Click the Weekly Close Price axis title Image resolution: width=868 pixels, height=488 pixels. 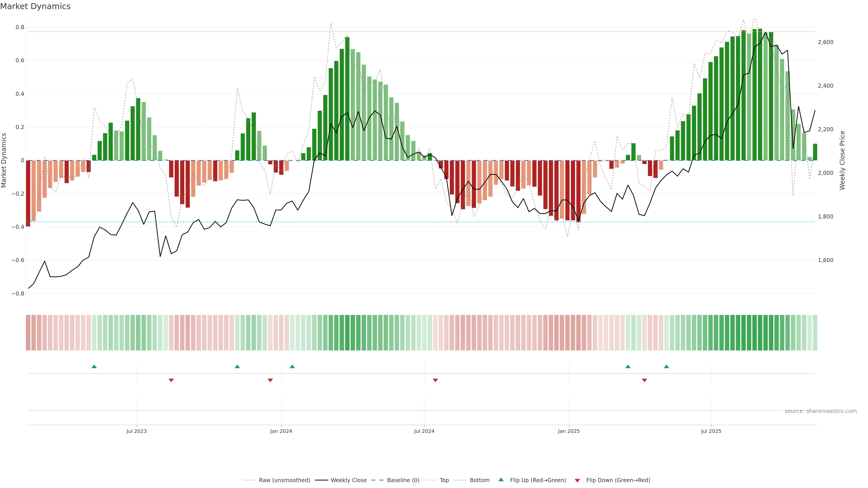tap(842, 160)
